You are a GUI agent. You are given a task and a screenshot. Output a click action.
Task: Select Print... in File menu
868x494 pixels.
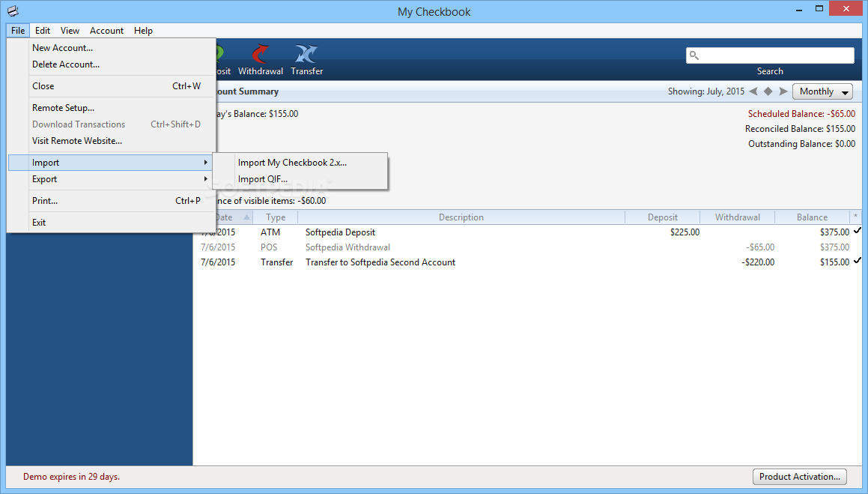pyautogui.click(x=111, y=200)
